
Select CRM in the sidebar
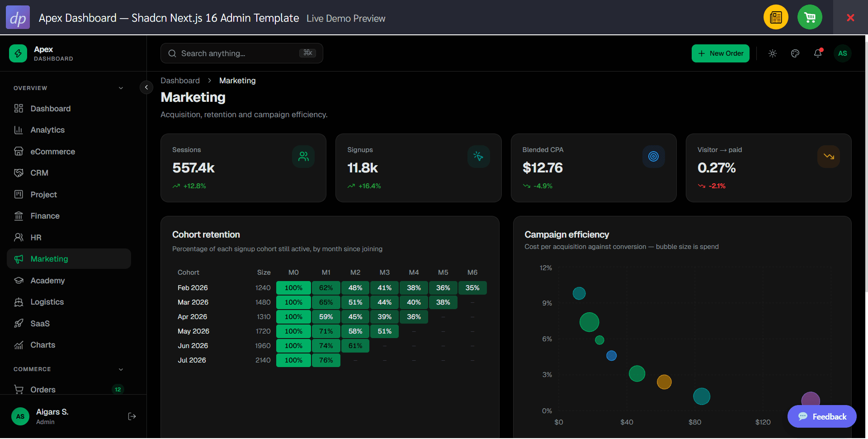[69, 173]
